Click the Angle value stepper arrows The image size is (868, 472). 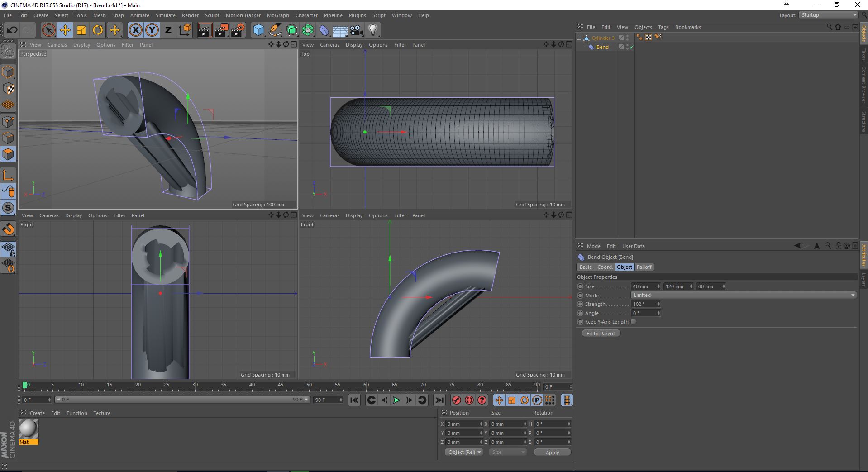[658, 313]
